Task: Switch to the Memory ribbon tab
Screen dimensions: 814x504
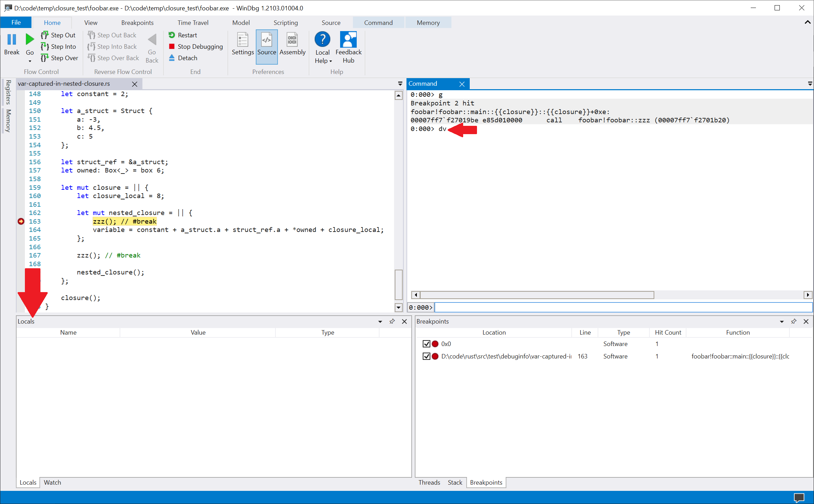Action: click(x=428, y=22)
